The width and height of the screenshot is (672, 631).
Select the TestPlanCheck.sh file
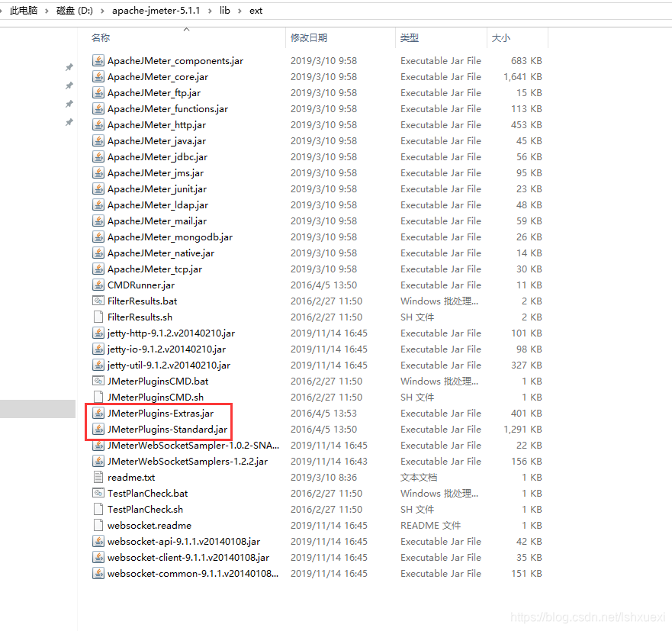click(145, 509)
